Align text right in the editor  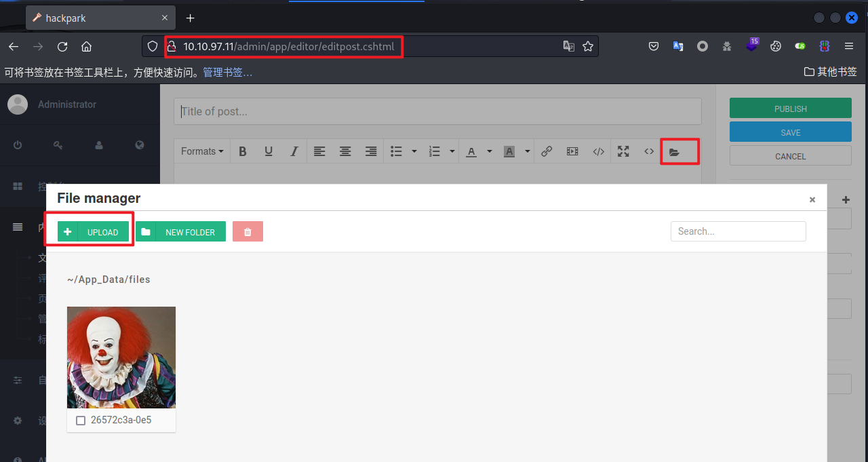(x=371, y=151)
